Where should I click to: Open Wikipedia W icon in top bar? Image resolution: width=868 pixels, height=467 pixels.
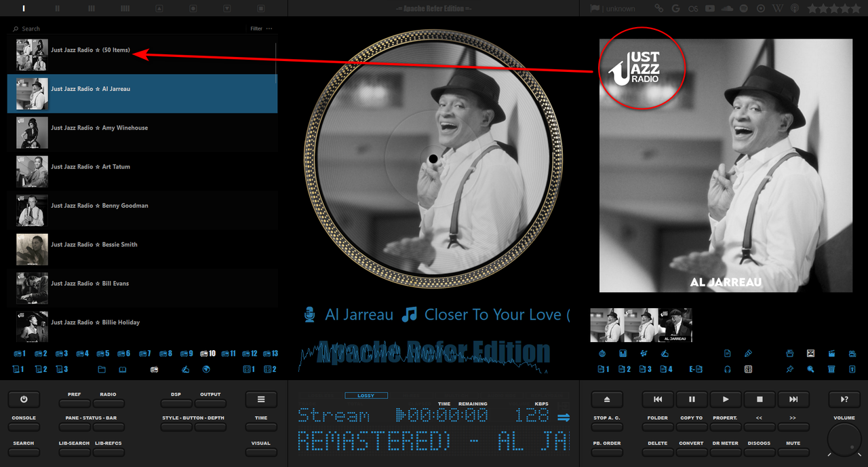(x=778, y=8)
